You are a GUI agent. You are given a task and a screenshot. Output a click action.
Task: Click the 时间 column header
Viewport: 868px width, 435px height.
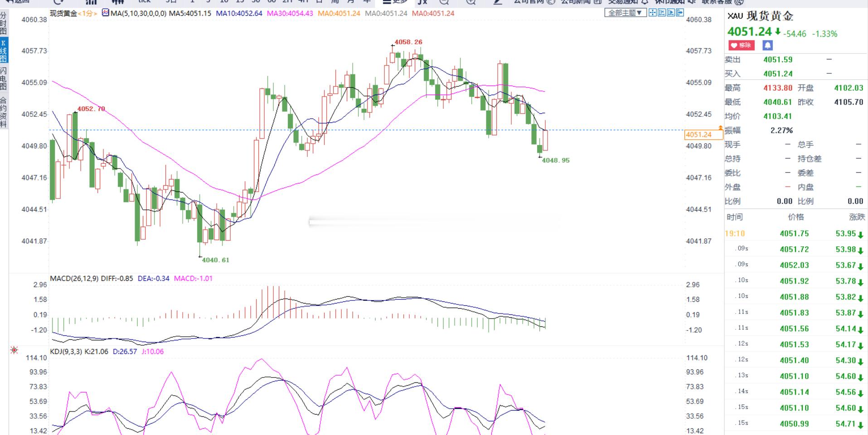point(735,217)
